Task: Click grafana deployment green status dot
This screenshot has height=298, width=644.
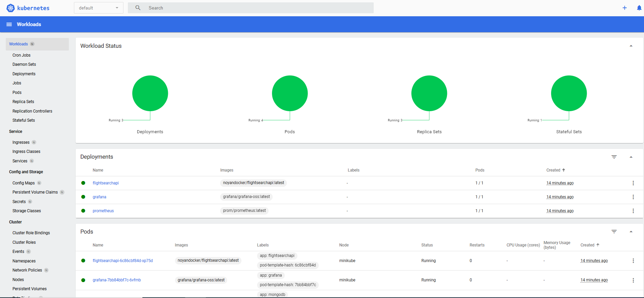Action: pyautogui.click(x=83, y=197)
